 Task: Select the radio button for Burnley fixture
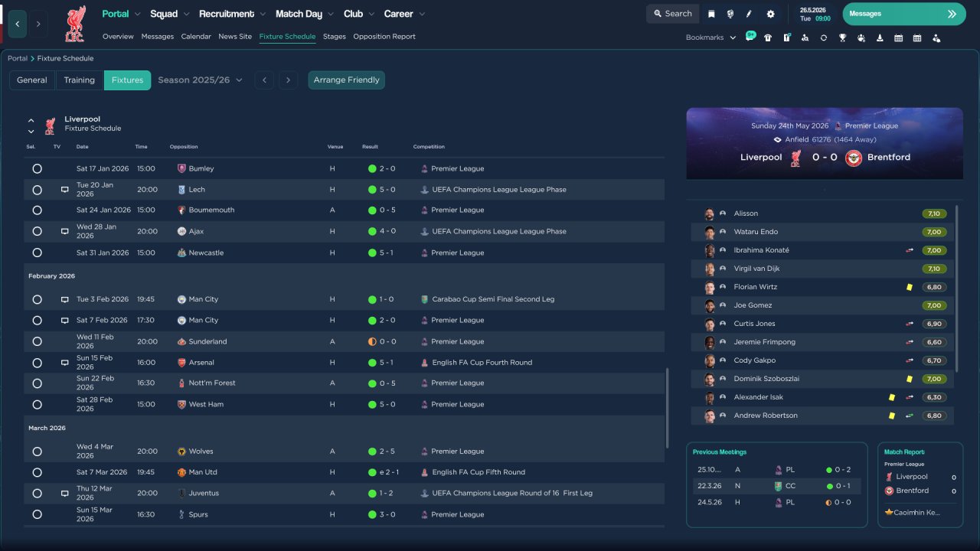pos(37,168)
